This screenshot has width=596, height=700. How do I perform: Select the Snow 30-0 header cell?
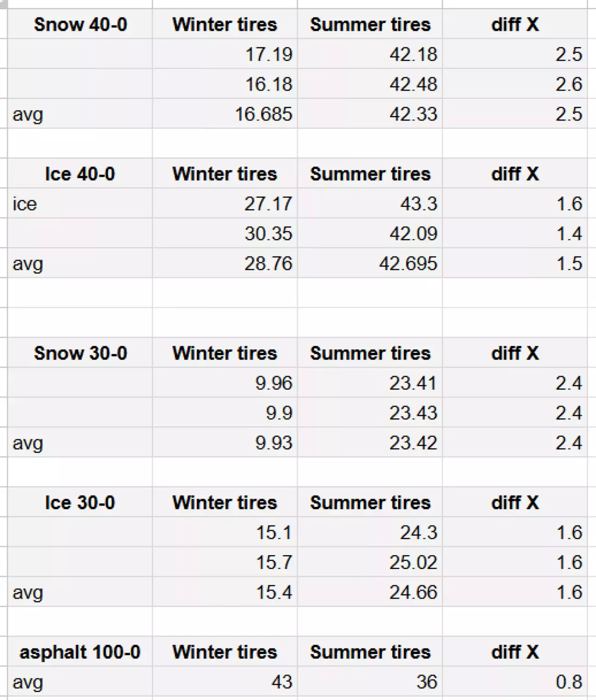coord(80,353)
